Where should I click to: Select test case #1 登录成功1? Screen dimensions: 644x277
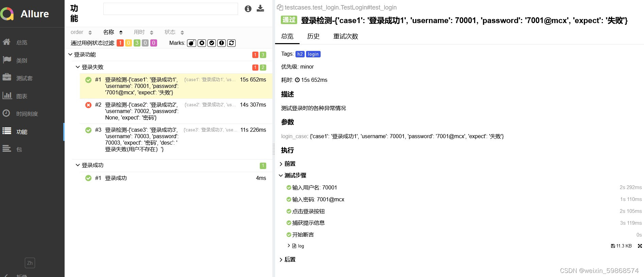click(x=176, y=86)
